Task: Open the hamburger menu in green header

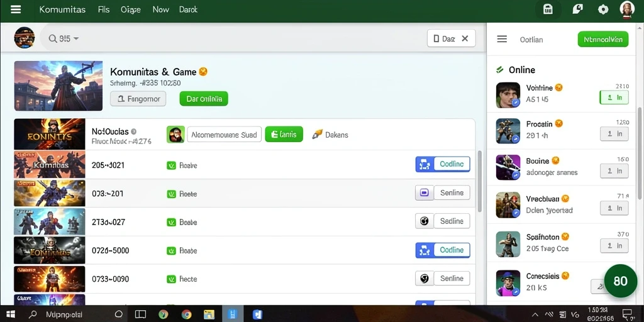Action: click(16, 9)
